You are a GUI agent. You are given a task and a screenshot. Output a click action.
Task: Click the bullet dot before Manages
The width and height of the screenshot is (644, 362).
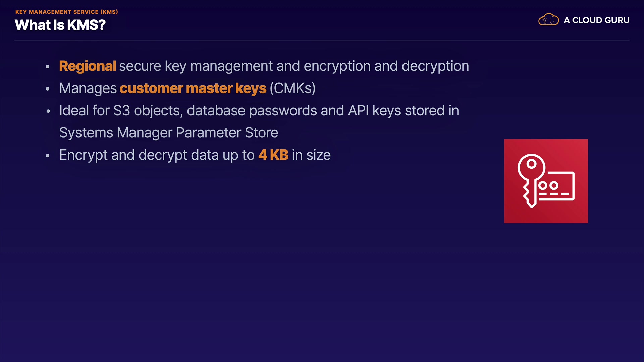48,89
